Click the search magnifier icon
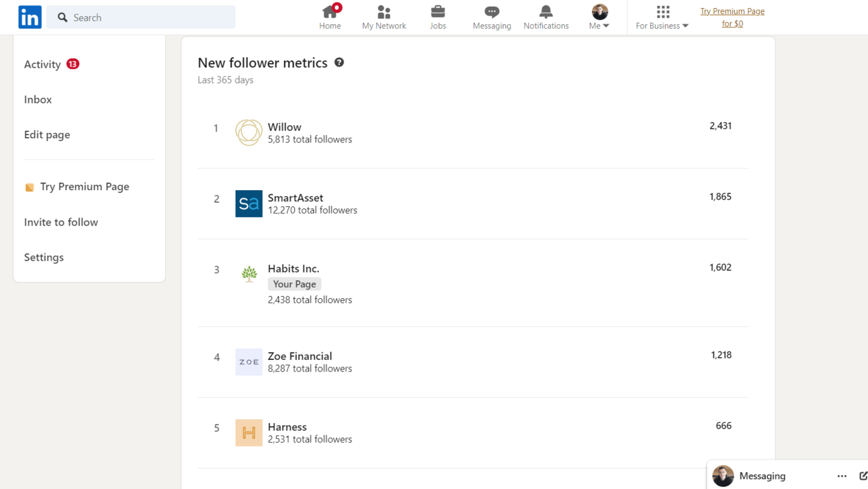The width and height of the screenshot is (868, 489). point(62,17)
